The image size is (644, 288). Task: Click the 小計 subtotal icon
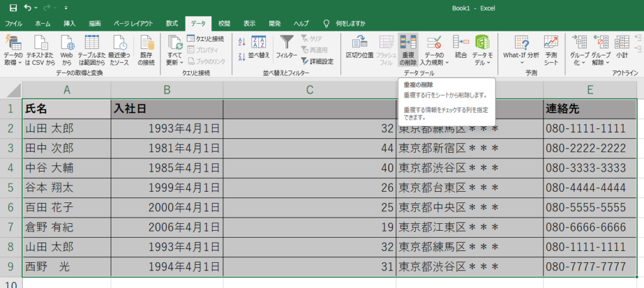622,43
